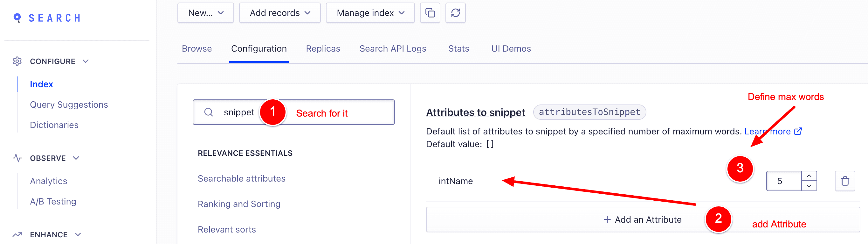
Task: Open the Search API Logs tab
Action: (x=393, y=49)
